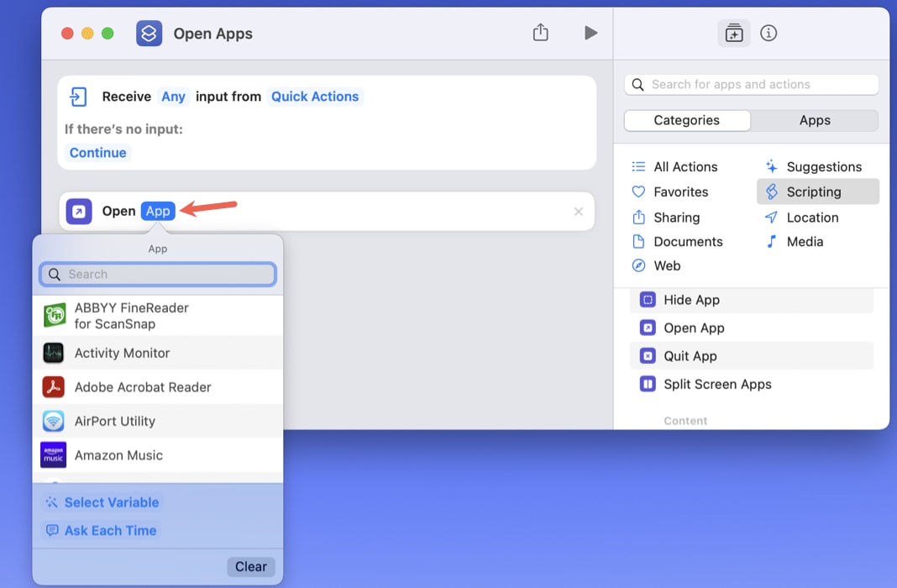Browse the Web actions category
Image resolution: width=897 pixels, height=588 pixels.
(667, 265)
